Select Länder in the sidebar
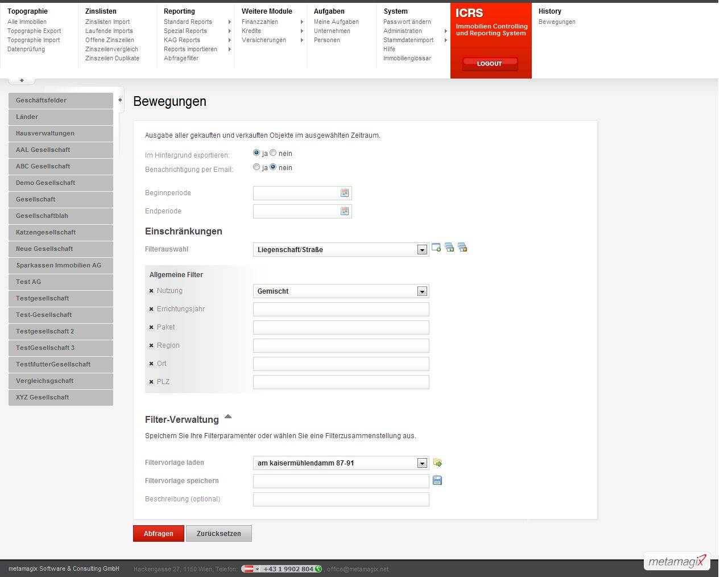 61,117
